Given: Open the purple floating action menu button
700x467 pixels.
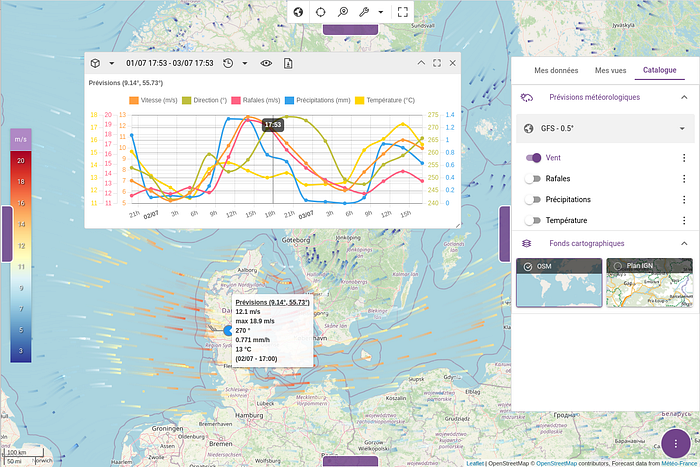Looking at the screenshot, I should (675, 443).
